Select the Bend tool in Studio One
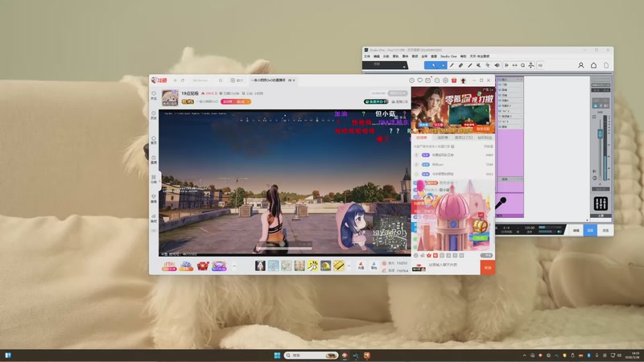This screenshot has width=644, height=362. click(x=488, y=65)
